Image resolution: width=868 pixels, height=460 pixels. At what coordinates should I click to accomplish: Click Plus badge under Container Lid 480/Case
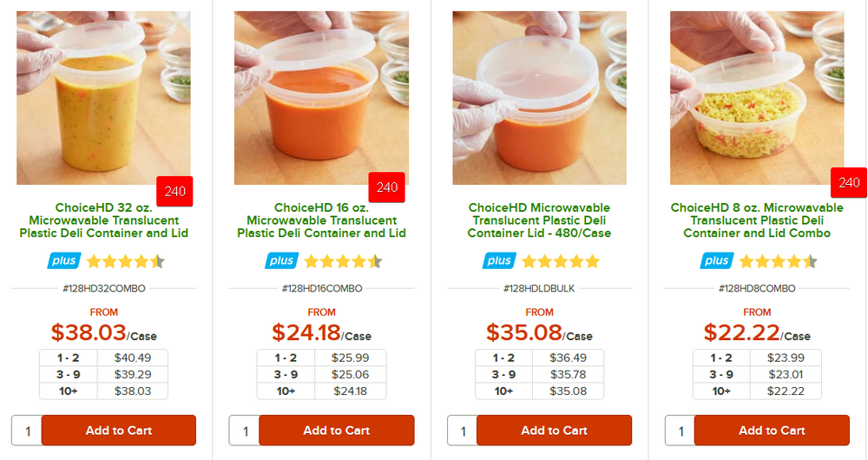[x=499, y=260]
